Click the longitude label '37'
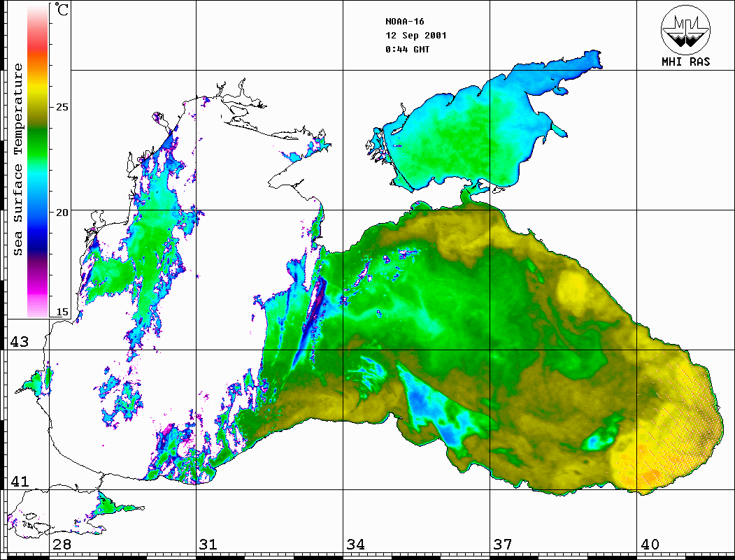This screenshot has width=735, height=560. [x=503, y=545]
